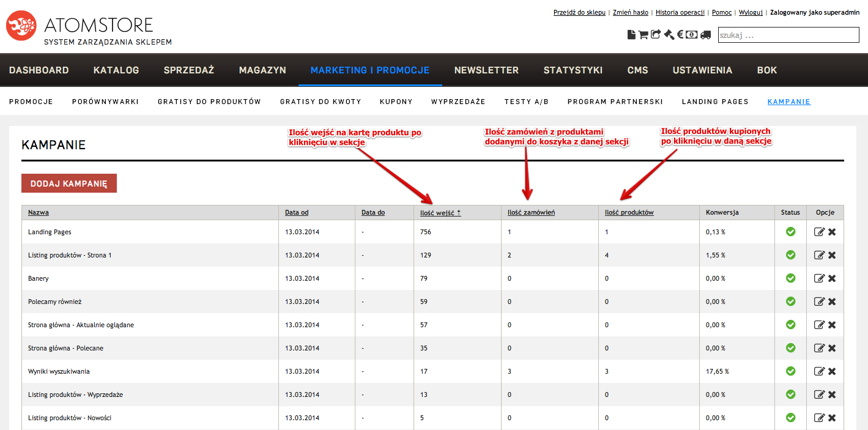Delete the Banery campaign
Screen dimensions: 868x430
point(832,278)
